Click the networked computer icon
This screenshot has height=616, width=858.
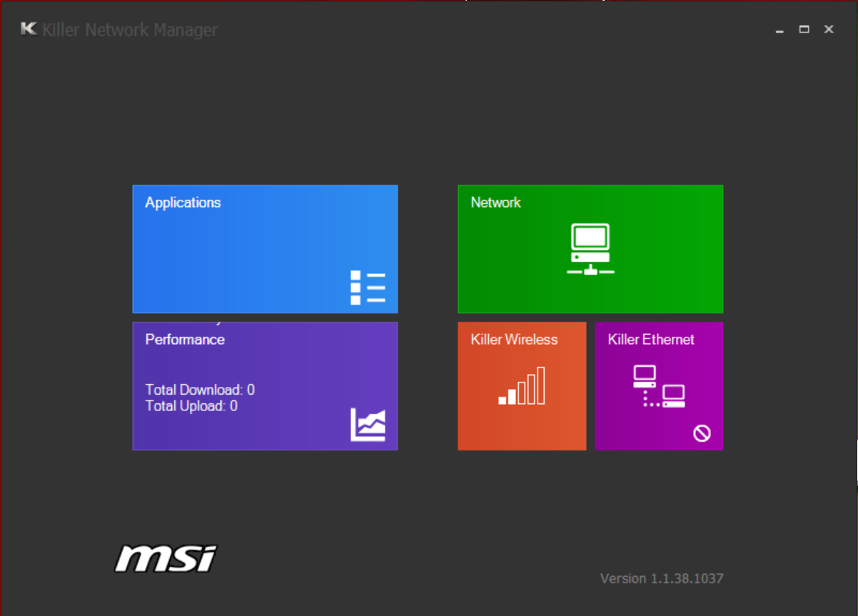point(590,249)
